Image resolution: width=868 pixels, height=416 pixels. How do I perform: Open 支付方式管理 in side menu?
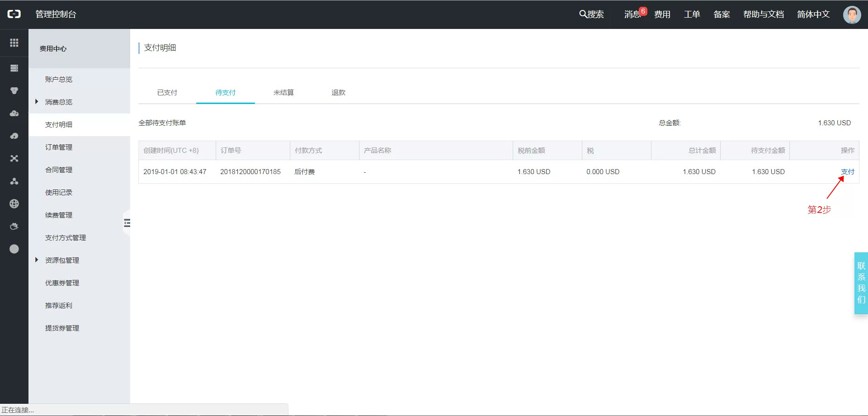66,237
